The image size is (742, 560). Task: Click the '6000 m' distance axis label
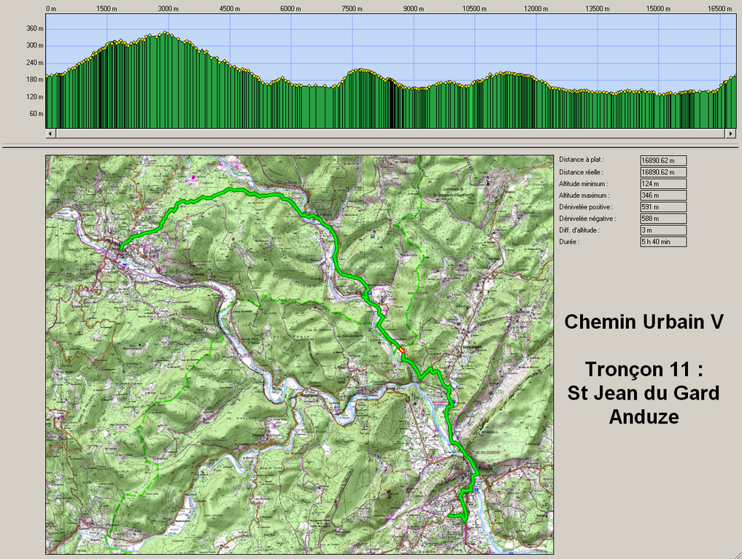tap(290, 9)
